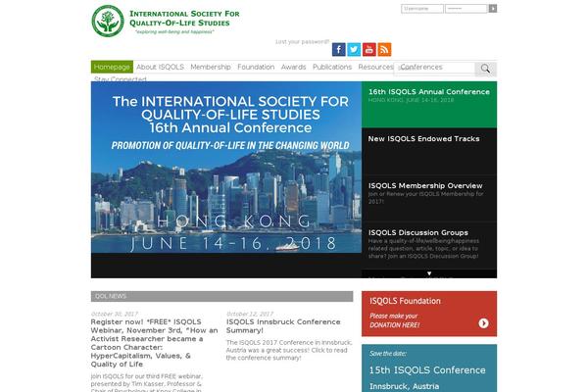The height and width of the screenshot is (392, 588).
Task: Click the webinar description by Tim Kasser
Action: pyautogui.click(x=147, y=382)
